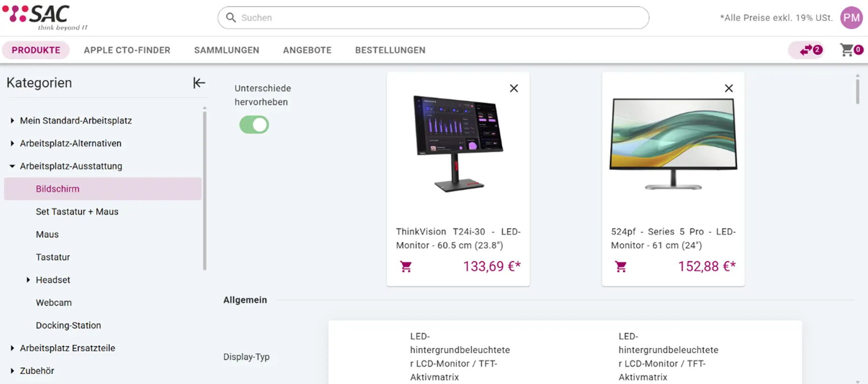Click the 524pf Series 5 Pro monitor image
Image resolution: width=868 pixels, height=384 pixels.
[673, 144]
